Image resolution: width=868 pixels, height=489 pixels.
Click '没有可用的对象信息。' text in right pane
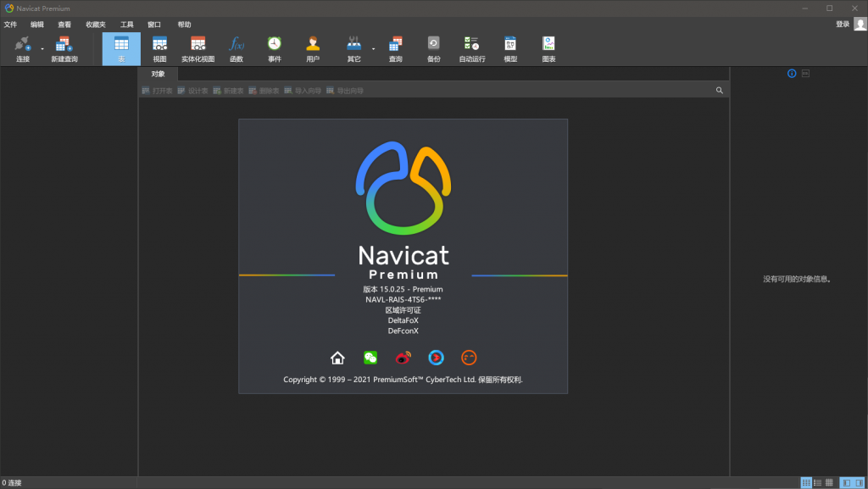(x=797, y=280)
